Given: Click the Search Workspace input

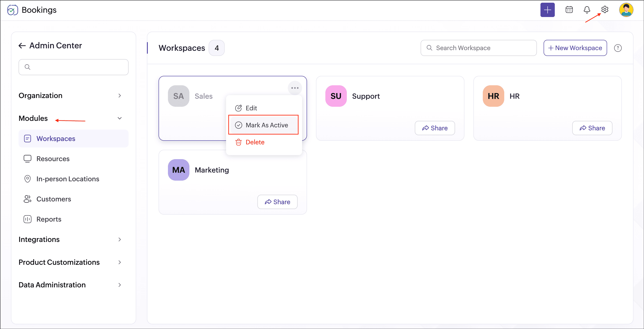Looking at the screenshot, I should click(x=479, y=48).
